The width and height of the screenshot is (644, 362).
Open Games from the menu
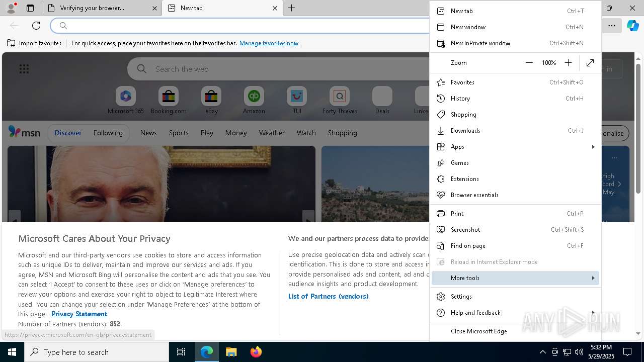[515, 163]
